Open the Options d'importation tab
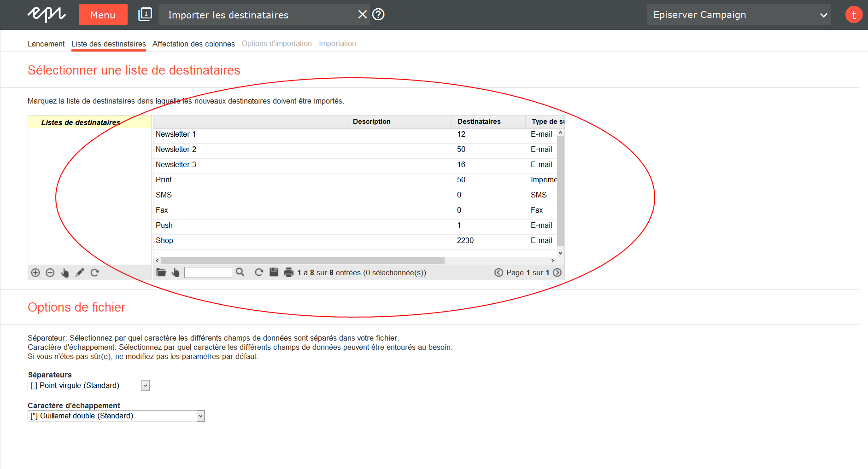 pos(277,44)
